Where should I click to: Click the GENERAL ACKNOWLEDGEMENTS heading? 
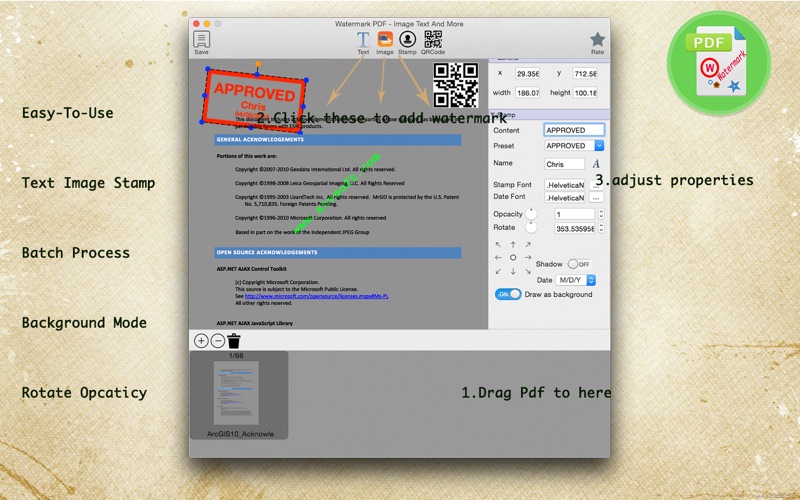[260, 139]
